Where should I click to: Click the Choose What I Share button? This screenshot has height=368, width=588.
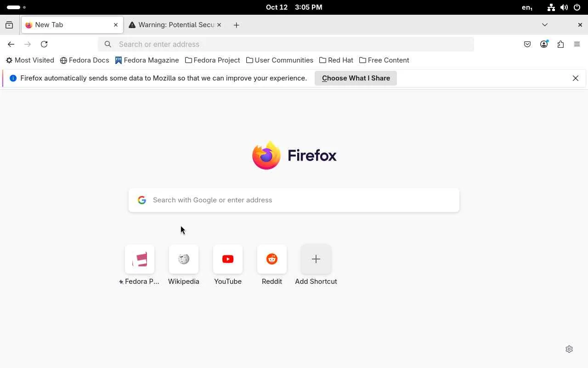[356, 78]
